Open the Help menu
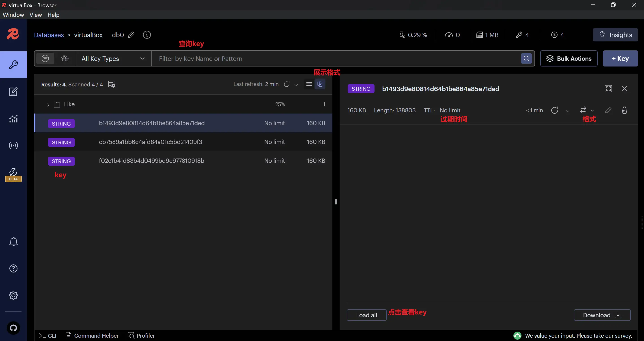 point(53,15)
